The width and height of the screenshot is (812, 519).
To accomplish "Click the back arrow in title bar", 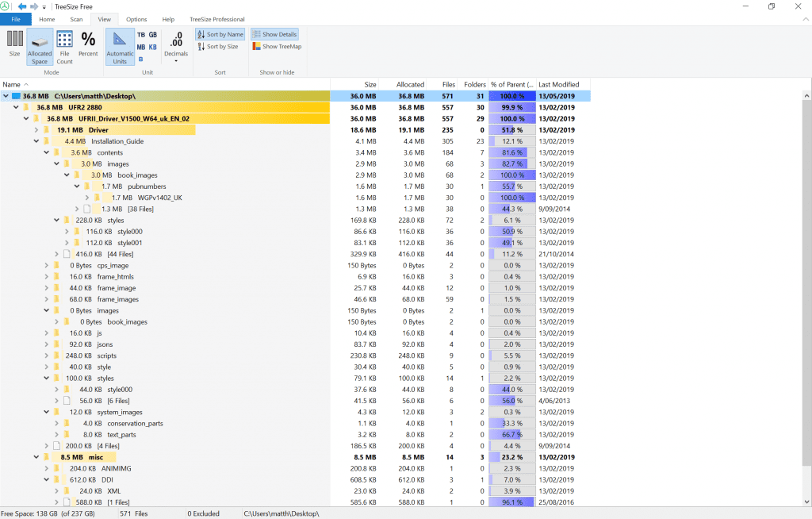I will pyautogui.click(x=22, y=6).
